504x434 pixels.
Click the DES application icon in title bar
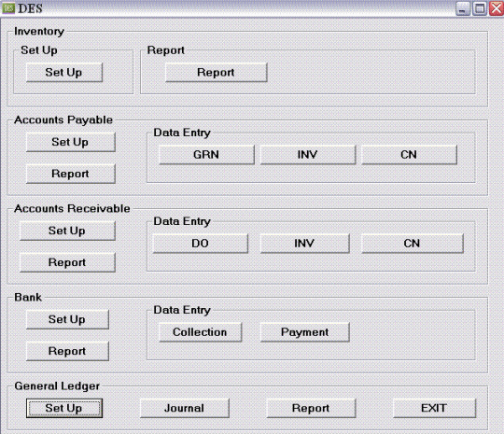pyautogui.click(x=8, y=8)
